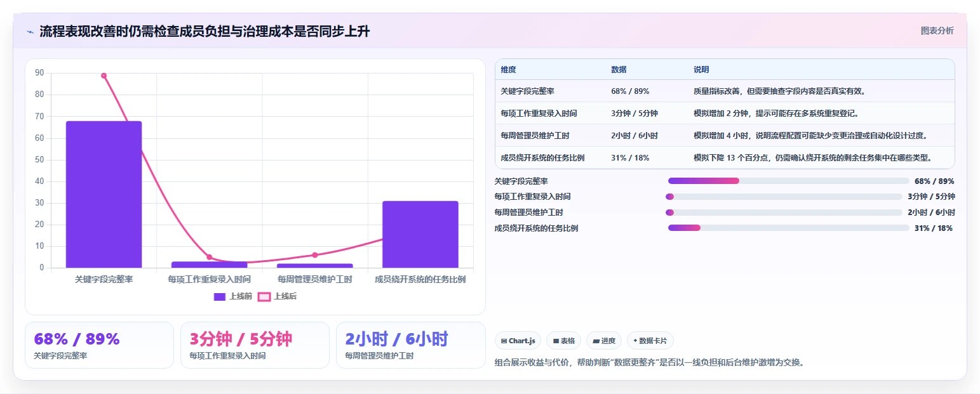The height and width of the screenshot is (394, 980).
Task: Click x-axis label 每项工作重复录入时间
Action: (209, 279)
